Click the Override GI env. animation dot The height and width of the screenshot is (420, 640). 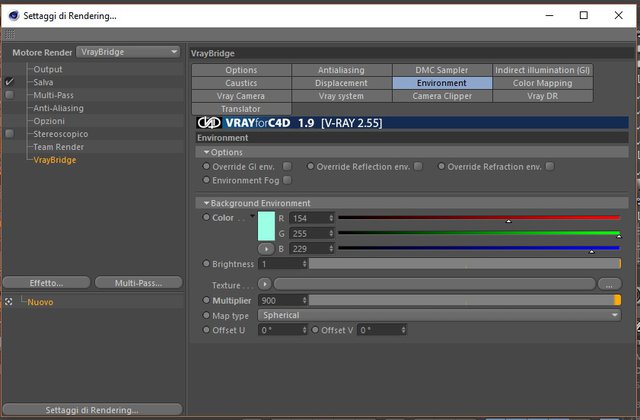(x=206, y=166)
